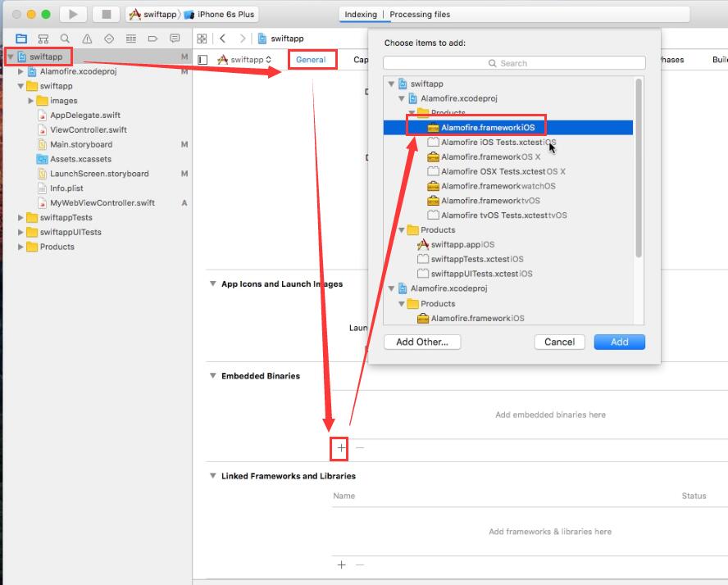Screen dimensions: 728x585
Task: Expand the swiftappUITests folder
Action: click(20, 232)
